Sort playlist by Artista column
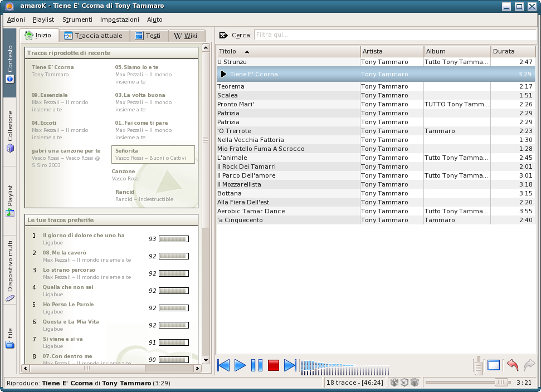This screenshot has width=541, height=392. tap(392, 51)
